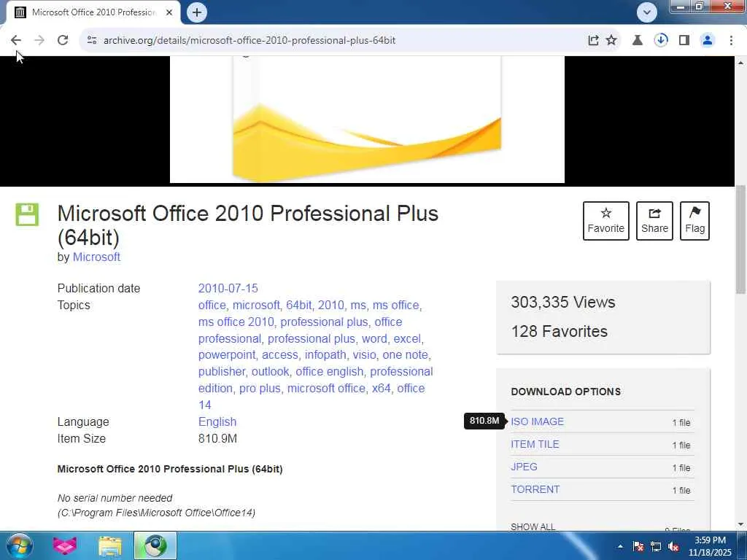The image size is (747, 560).
Task: Click the Flag button
Action: [x=694, y=221]
